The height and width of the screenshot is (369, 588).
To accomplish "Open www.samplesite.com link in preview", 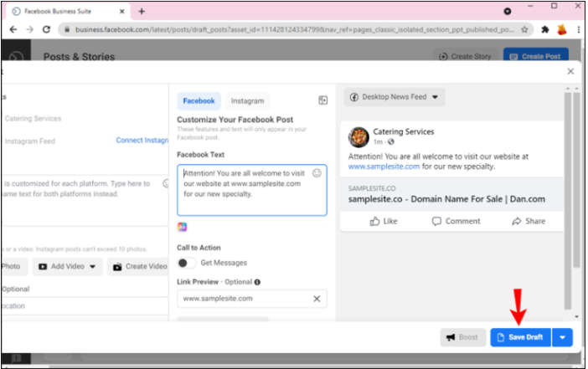I will (x=384, y=167).
